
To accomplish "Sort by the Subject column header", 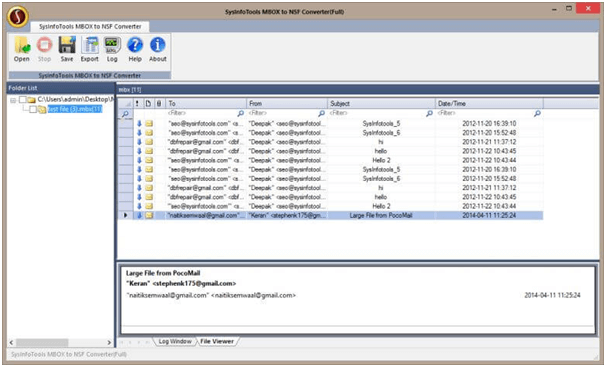I will coord(381,104).
